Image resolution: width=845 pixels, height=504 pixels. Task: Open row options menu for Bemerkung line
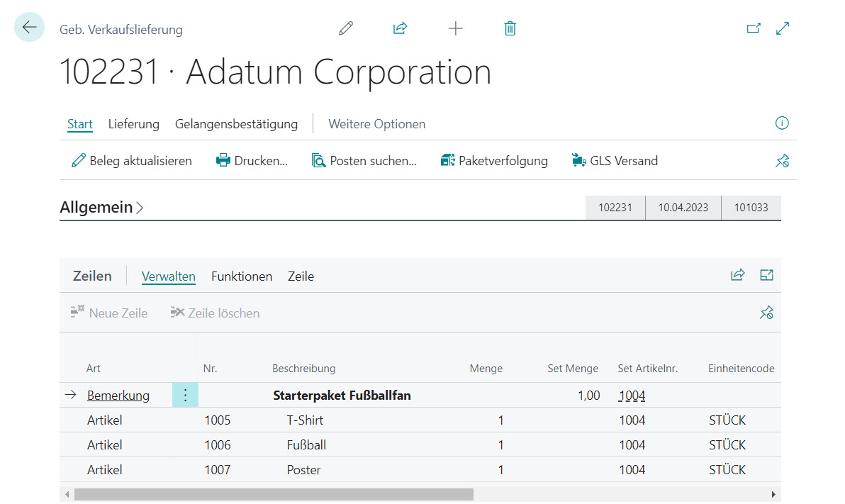(185, 395)
